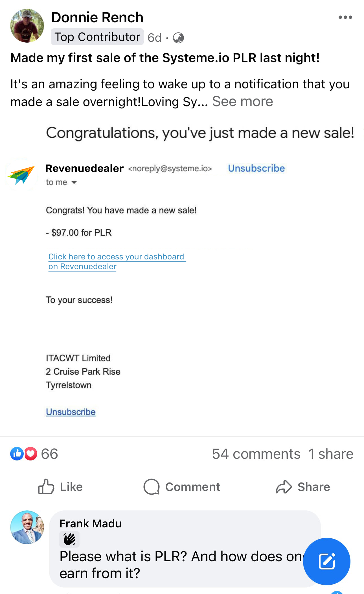Viewport: 364px width, 594px height.
Task: Like the post
Action: [x=60, y=487]
